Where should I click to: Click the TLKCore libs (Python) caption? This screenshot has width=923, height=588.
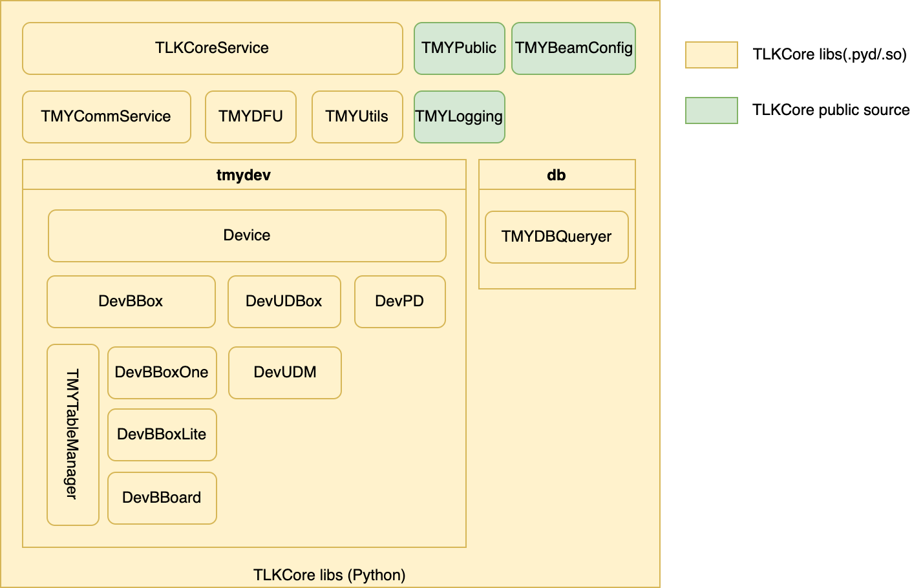[x=330, y=575]
